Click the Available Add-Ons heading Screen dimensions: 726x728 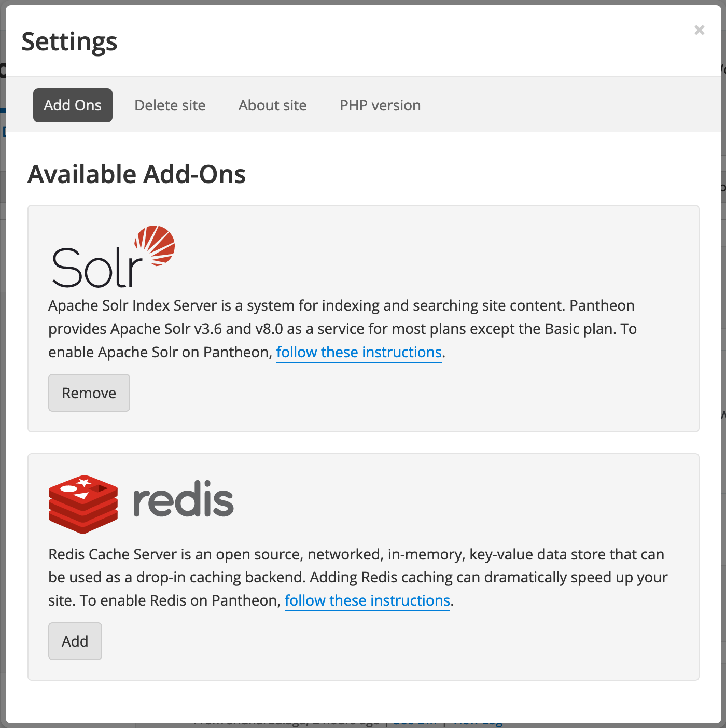pos(137,174)
